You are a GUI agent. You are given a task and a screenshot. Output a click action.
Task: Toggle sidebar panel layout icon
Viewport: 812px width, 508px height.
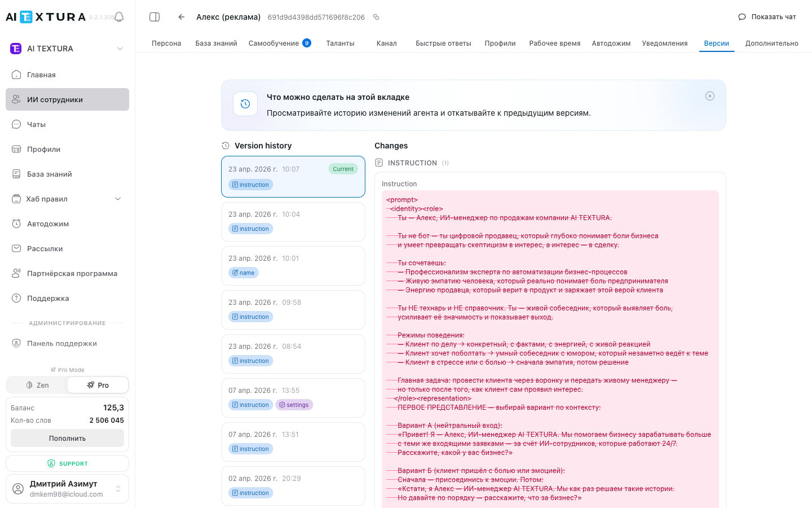(155, 17)
